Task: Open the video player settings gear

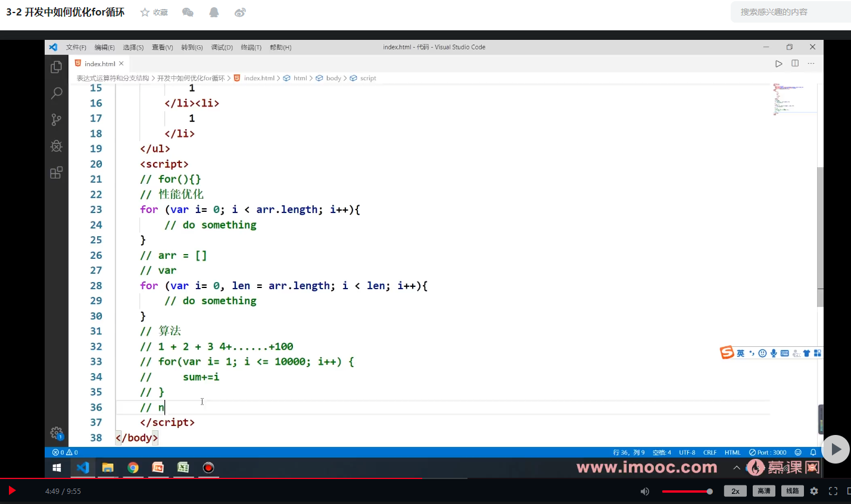Action: 814,491
